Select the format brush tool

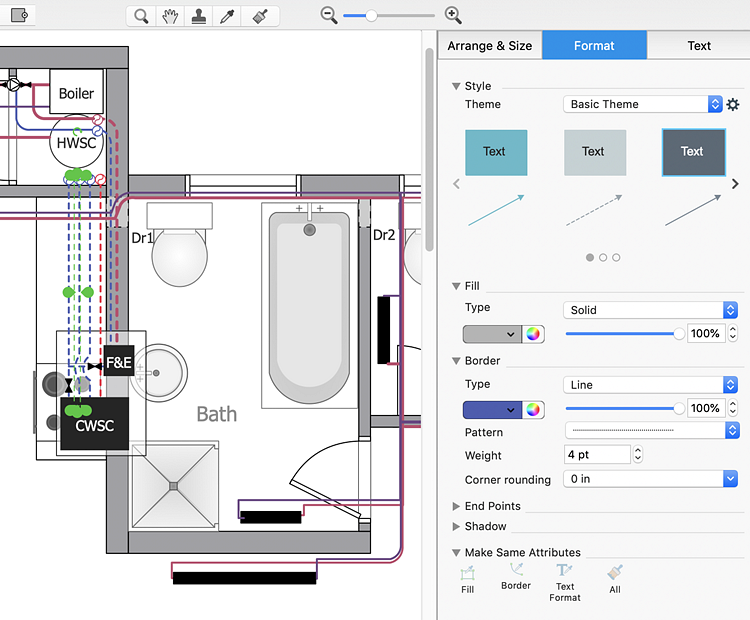coord(259,16)
